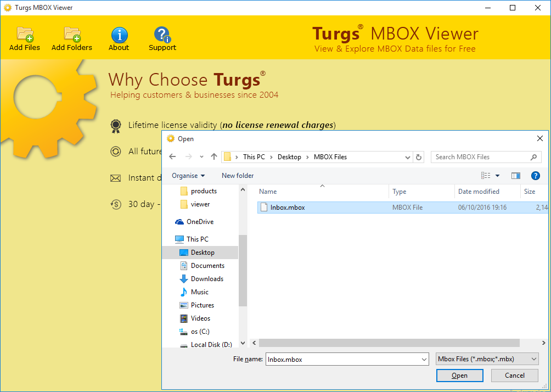Screen dimensions: 551x392
Task: Click the change view icon
Action: (x=486, y=176)
